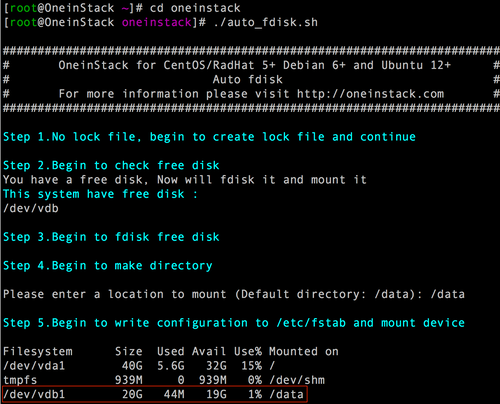Click the magenta 'oneinstack' directory in prompt
This screenshot has height=404, width=500.
(157, 22)
